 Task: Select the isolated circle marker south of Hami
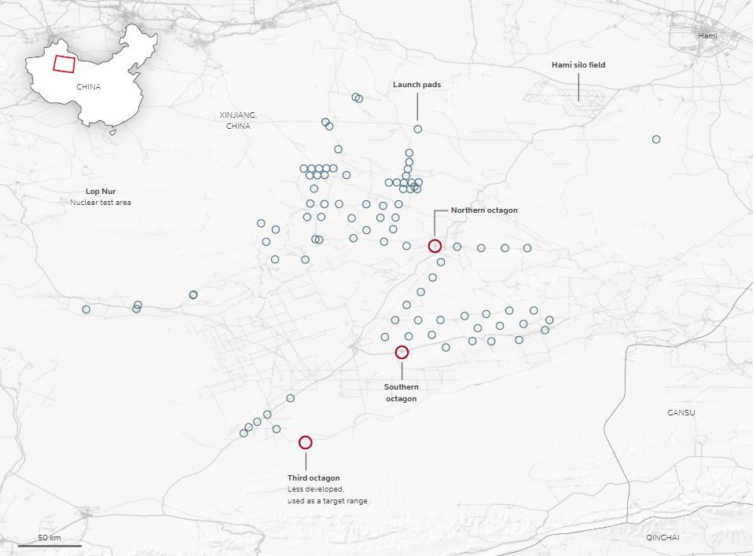point(655,139)
